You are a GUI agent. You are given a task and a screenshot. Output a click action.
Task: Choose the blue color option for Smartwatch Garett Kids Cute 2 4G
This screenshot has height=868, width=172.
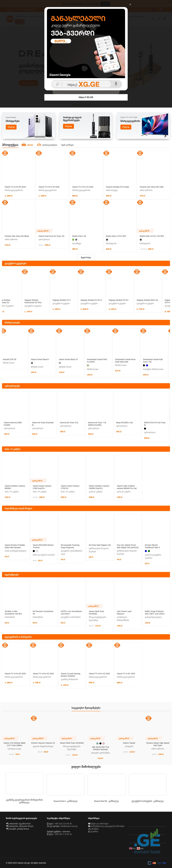tap(147, 365)
